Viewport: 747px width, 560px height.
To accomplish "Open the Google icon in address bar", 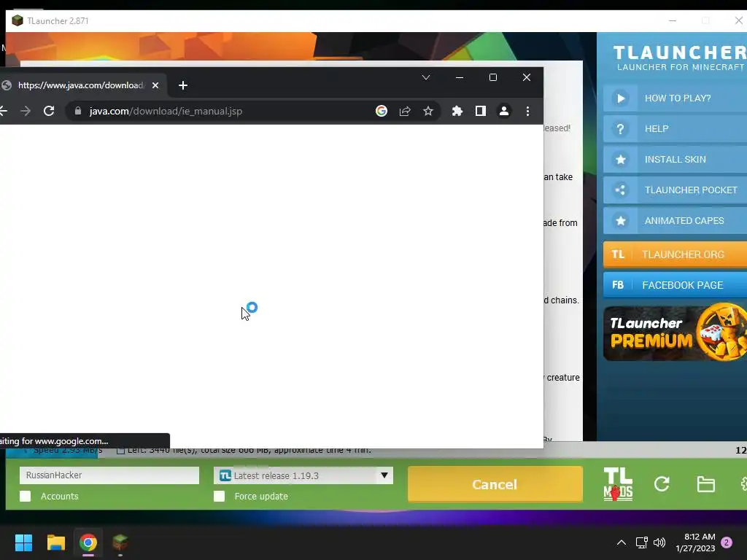I will (x=381, y=111).
